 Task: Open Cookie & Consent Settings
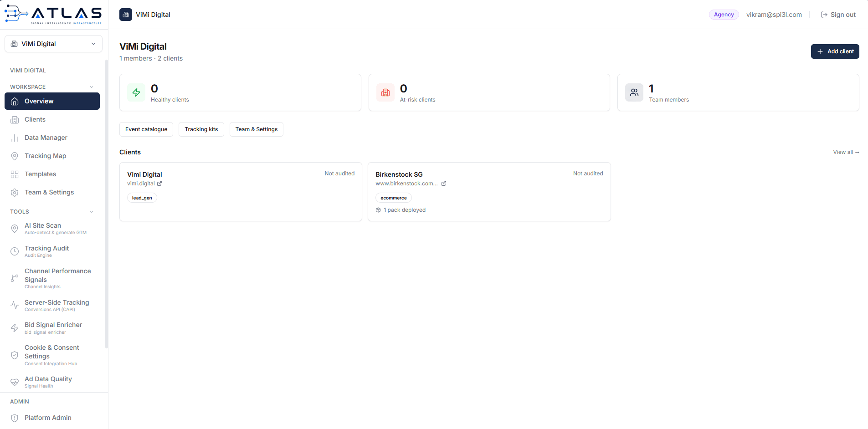coord(52,355)
